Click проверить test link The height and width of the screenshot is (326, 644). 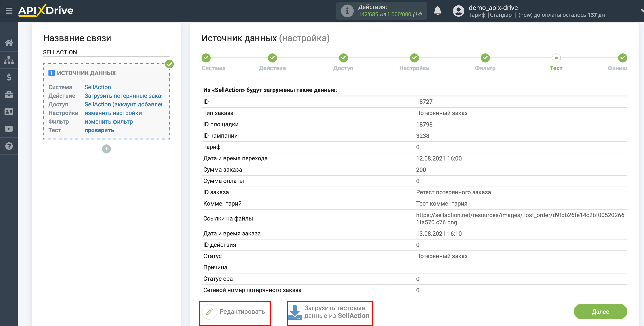coord(99,130)
